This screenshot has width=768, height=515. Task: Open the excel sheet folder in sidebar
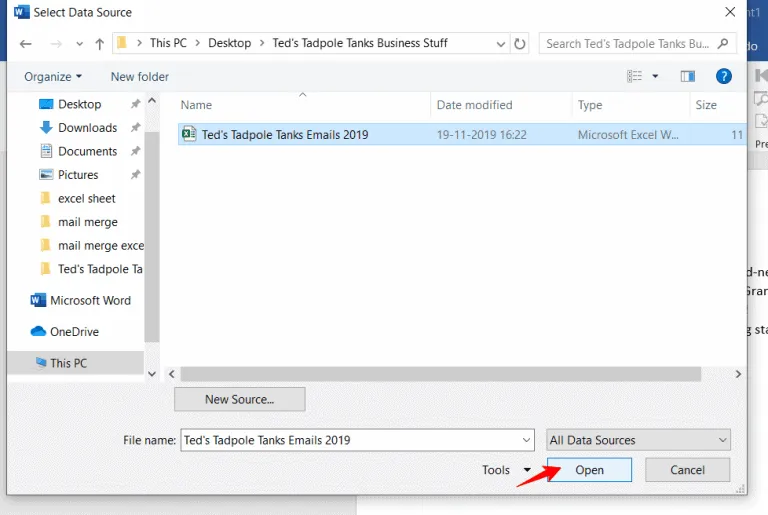click(86, 198)
